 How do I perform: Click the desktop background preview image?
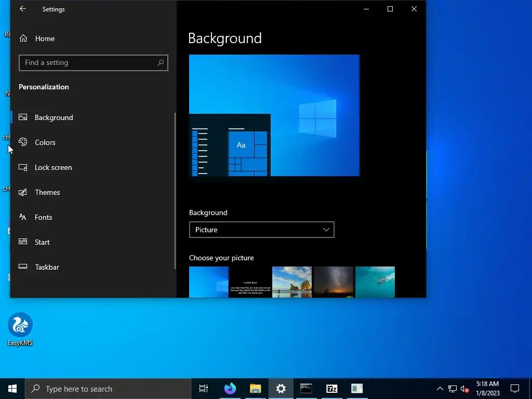tap(274, 115)
